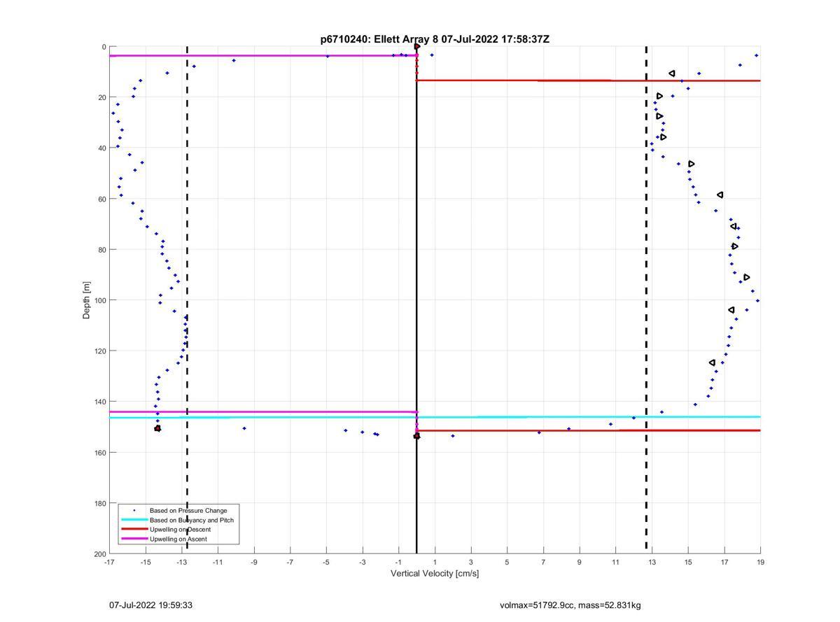The width and height of the screenshot is (840, 622).
Task: Click x-axis tick label '15'
Action: pos(688,563)
